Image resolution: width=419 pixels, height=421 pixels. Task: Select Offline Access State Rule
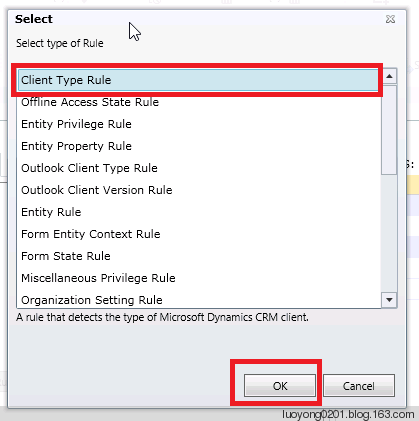click(x=199, y=102)
